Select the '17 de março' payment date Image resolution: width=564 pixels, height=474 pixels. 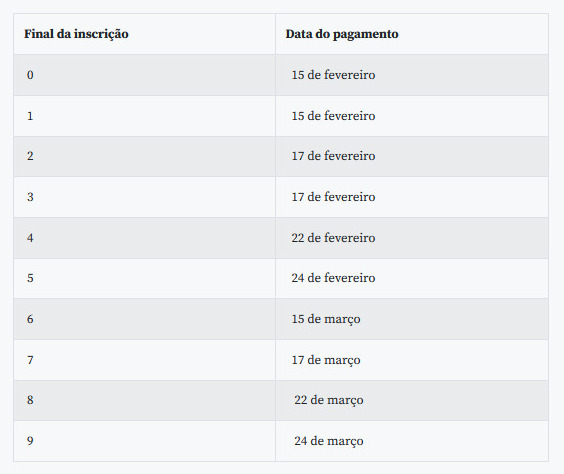[326, 360]
